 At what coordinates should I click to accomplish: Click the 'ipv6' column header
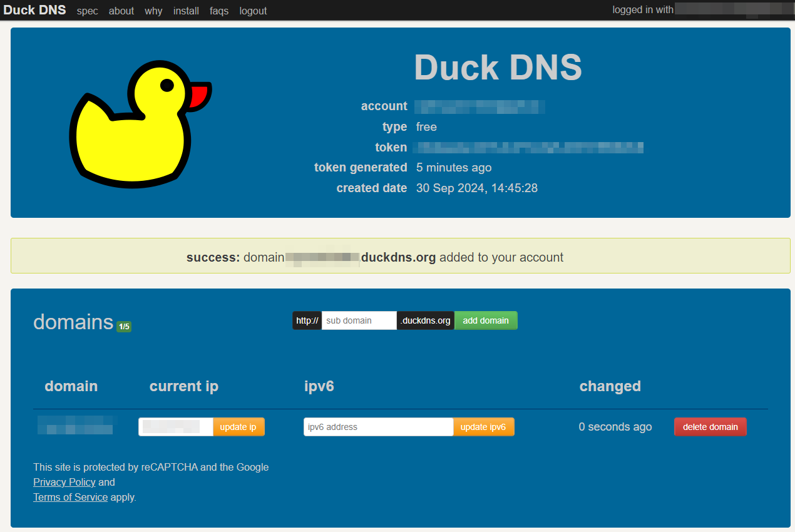pos(319,386)
